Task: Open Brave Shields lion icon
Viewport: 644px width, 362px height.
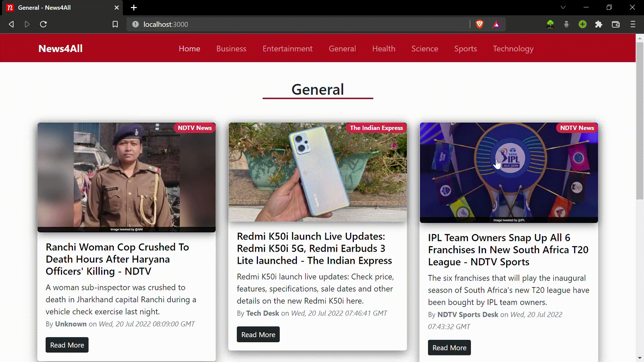Action: click(x=480, y=24)
